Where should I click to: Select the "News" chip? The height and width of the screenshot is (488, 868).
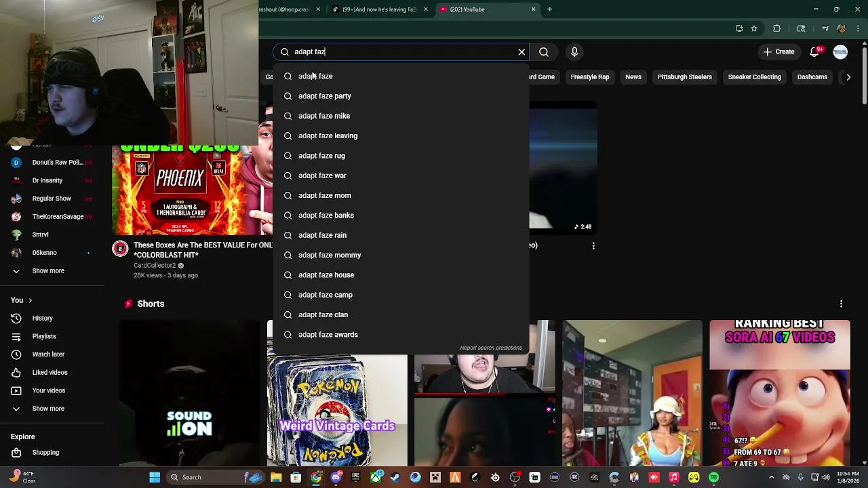pos(633,77)
